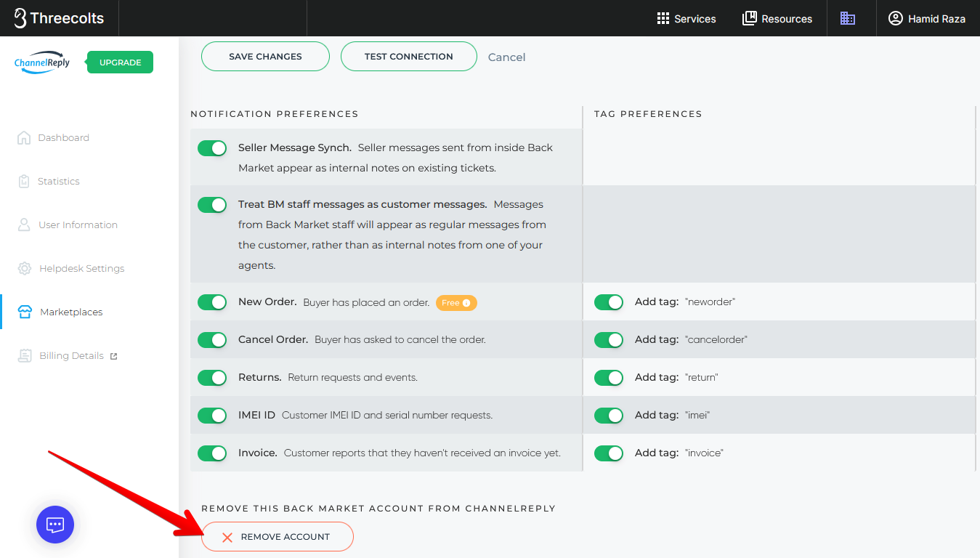Open User Information in sidebar

pos(67,225)
